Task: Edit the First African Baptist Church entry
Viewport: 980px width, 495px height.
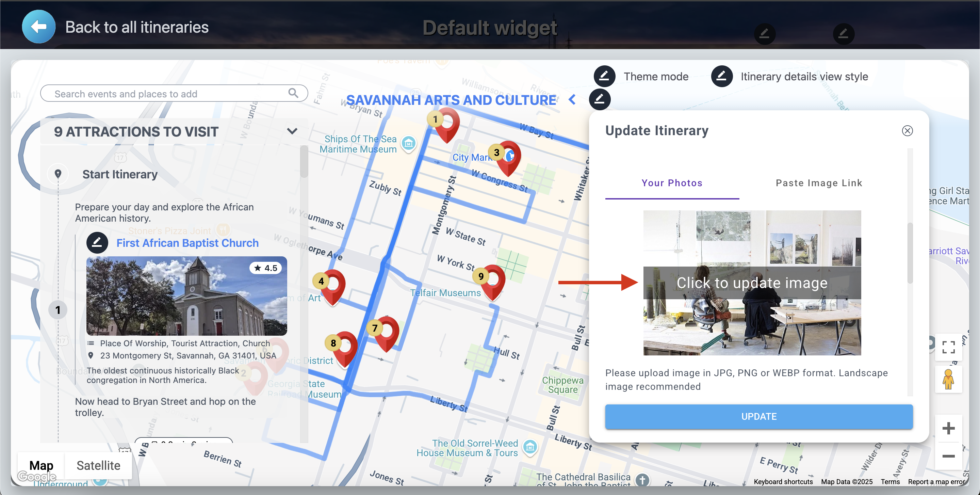Action: tap(97, 242)
